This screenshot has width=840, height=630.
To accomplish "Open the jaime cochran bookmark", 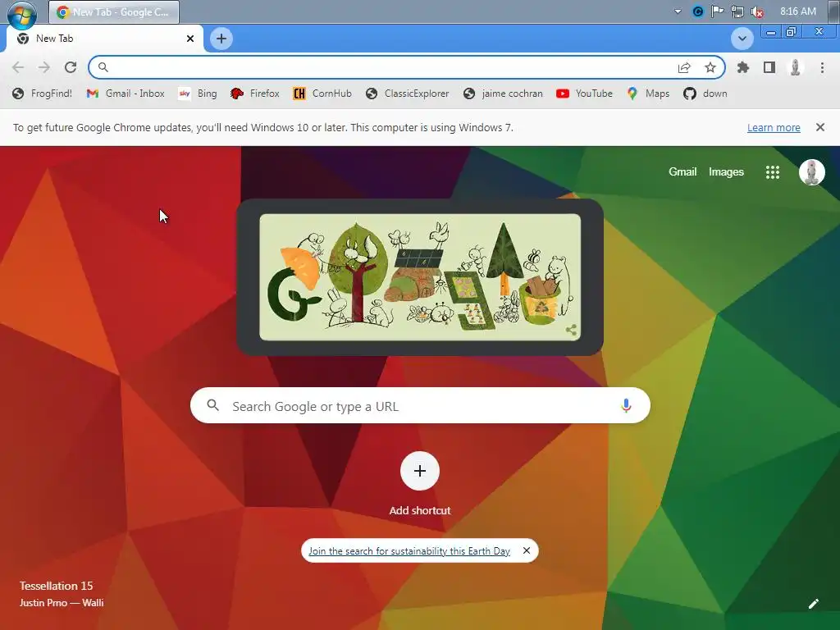I will point(503,94).
